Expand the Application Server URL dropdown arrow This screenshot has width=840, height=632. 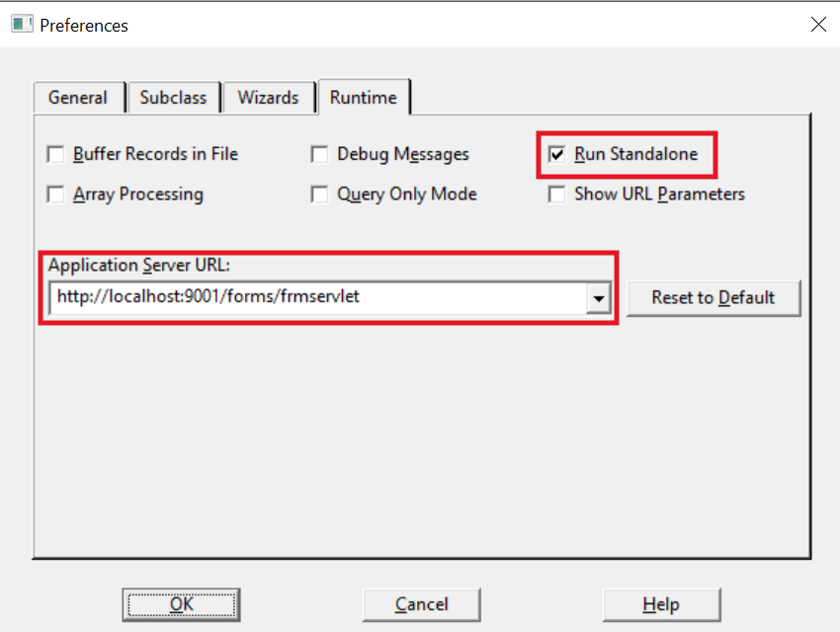point(598,297)
